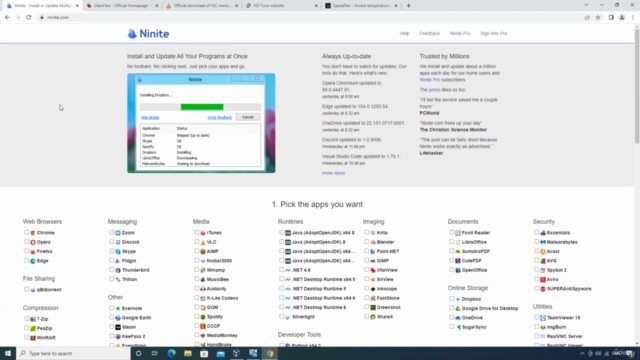
Task: Click the iTunes icon under Media
Action: pyautogui.click(x=203, y=233)
